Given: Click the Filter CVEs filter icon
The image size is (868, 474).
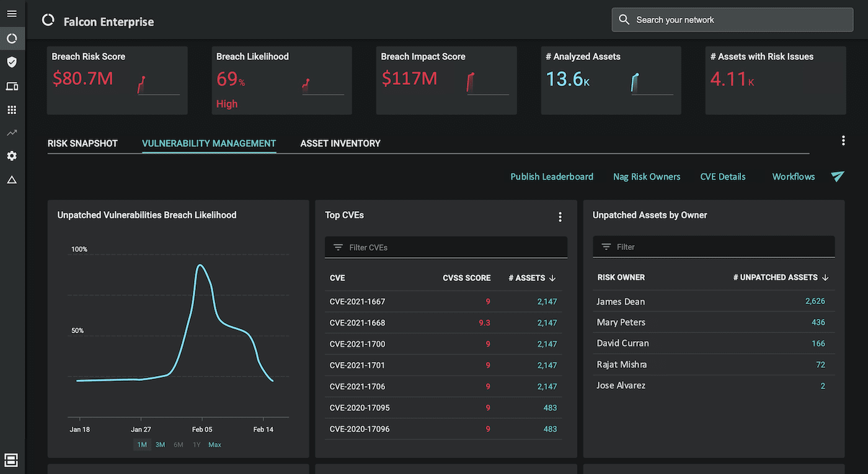Looking at the screenshot, I should (x=338, y=248).
